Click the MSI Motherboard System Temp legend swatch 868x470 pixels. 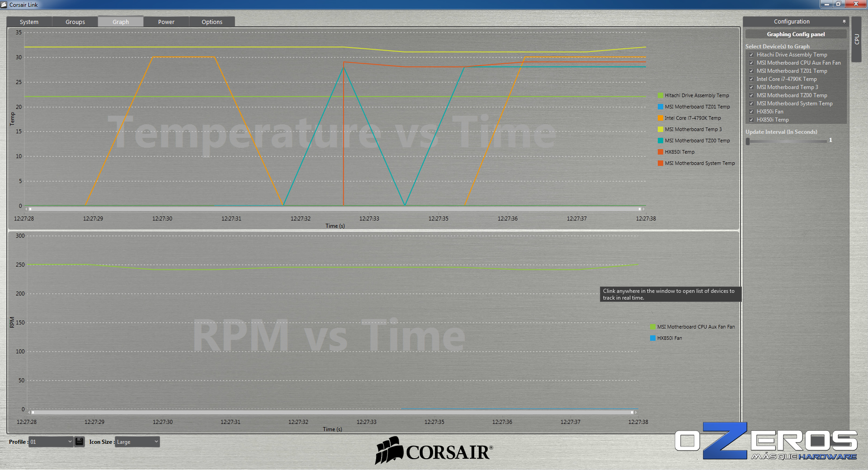click(660, 163)
